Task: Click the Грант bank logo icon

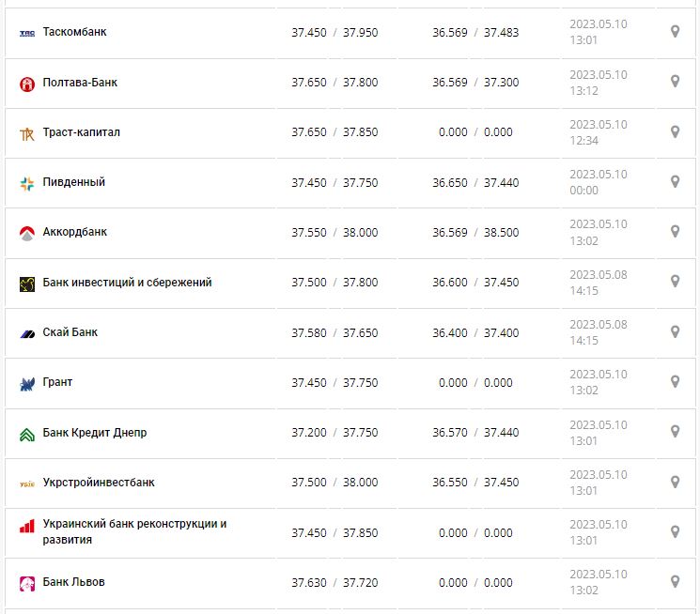Action: [x=26, y=383]
